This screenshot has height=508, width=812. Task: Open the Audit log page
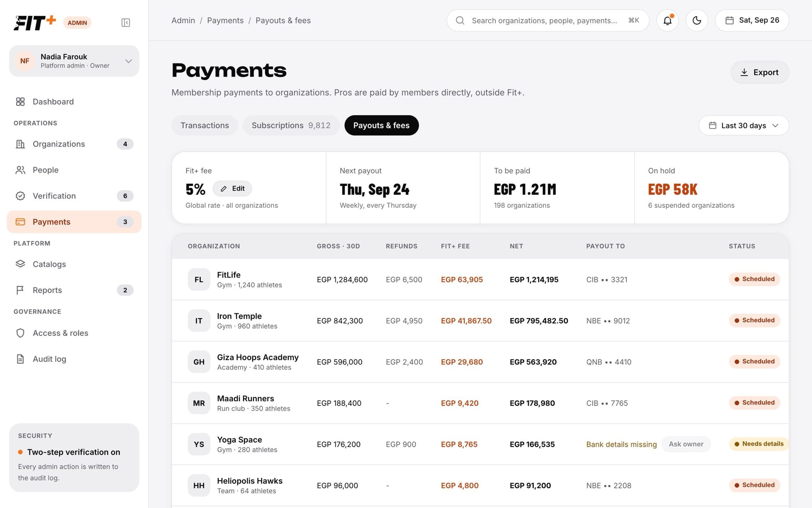[x=74, y=359]
